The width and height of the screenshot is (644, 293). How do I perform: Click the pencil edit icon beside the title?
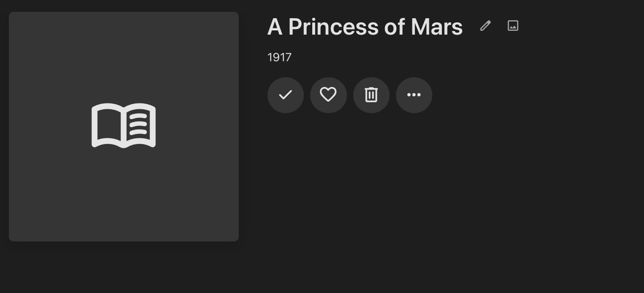click(x=486, y=26)
